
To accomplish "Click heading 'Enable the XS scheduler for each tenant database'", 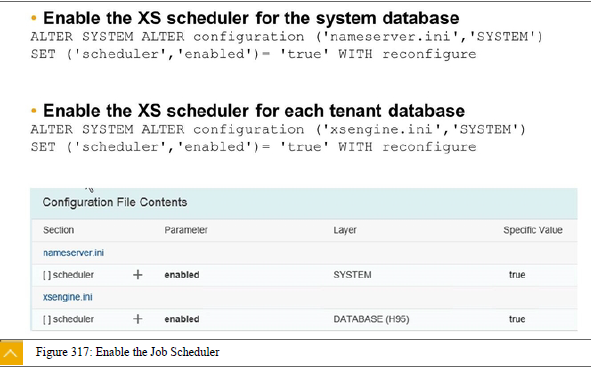I will [x=254, y=111].
